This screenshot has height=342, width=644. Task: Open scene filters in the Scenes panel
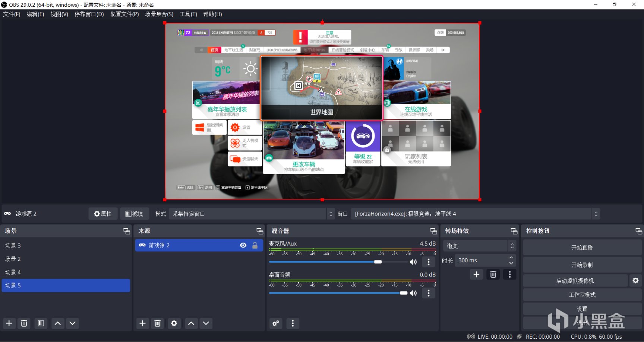41,323
